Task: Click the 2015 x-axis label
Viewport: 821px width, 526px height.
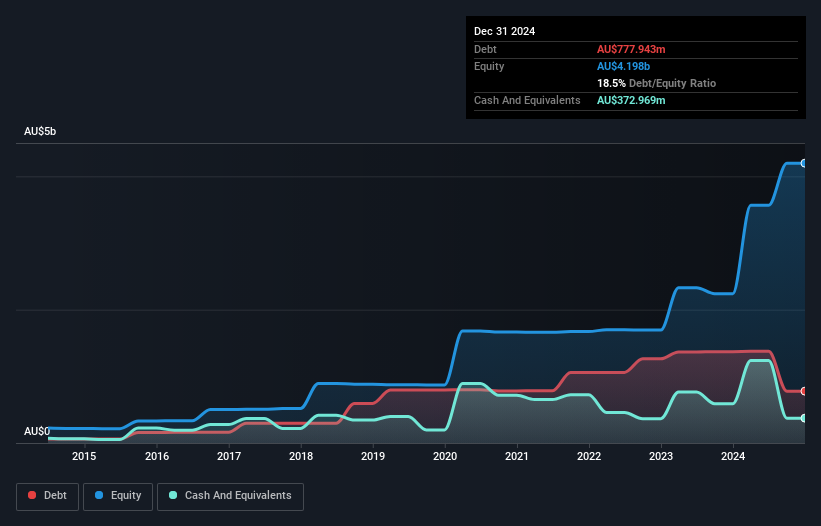Action: (84, 456)
